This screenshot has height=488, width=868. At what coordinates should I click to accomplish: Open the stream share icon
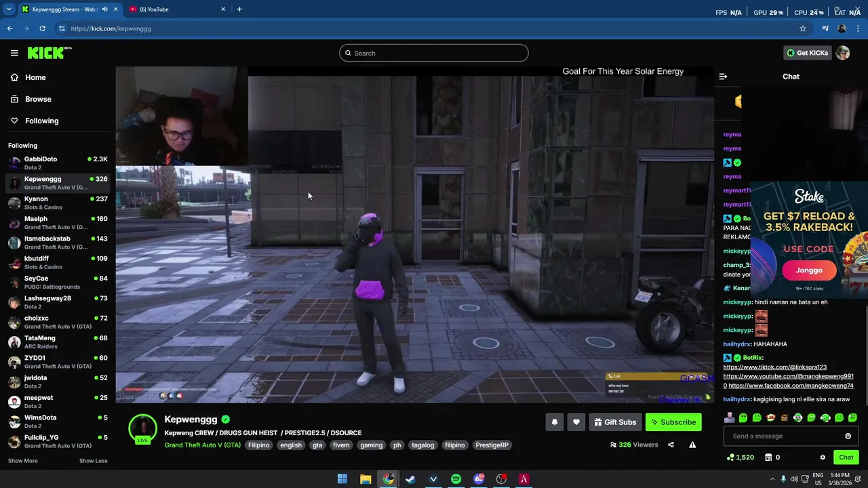[x=671, y=445]
